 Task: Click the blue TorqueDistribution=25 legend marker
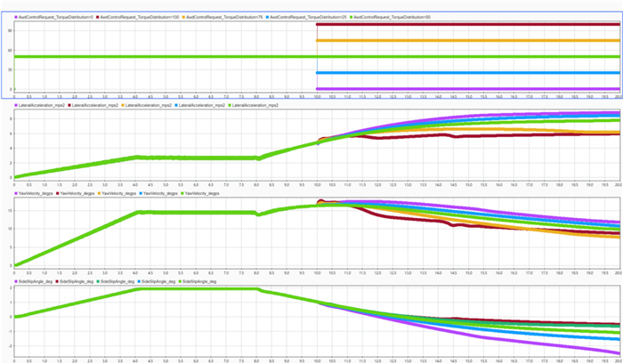coord(266,16)
